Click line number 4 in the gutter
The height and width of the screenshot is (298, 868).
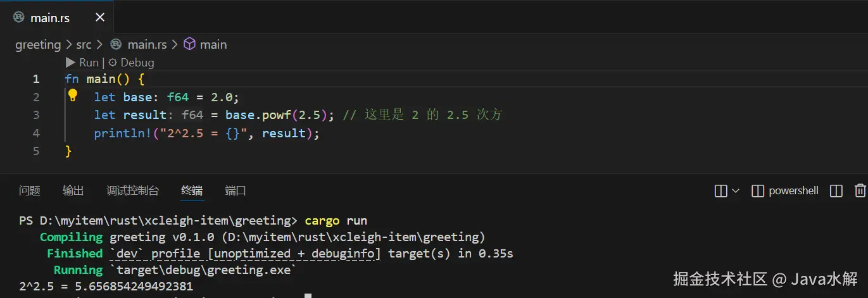point(36,133)
